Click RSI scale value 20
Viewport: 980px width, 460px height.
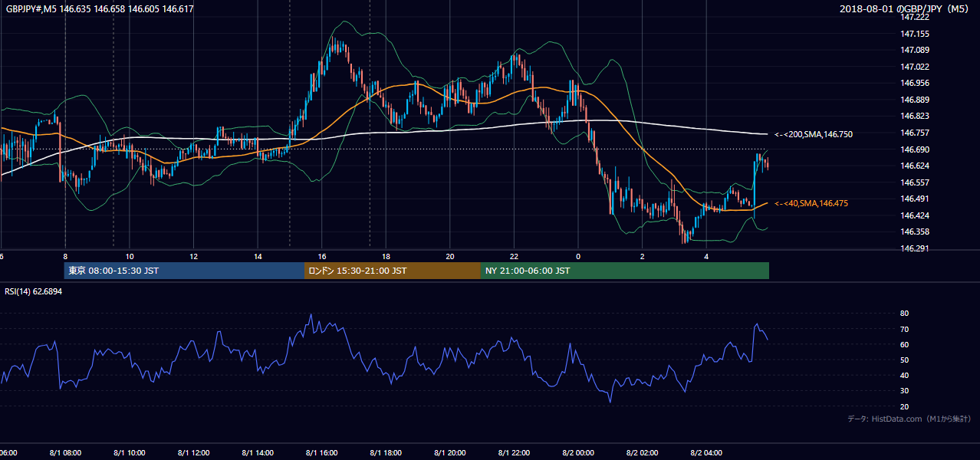click(x=904, y=406)
